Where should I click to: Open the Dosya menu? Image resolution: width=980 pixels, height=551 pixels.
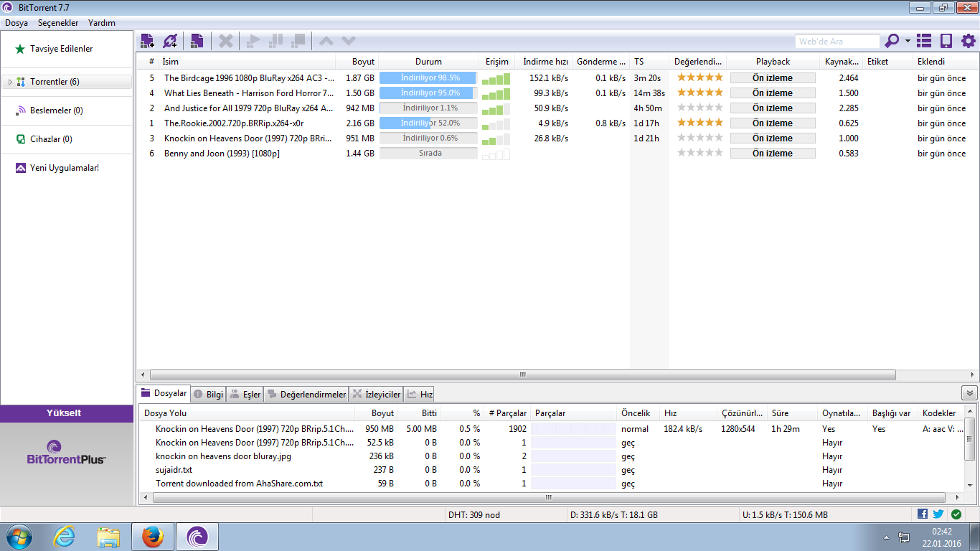[17, 23]
